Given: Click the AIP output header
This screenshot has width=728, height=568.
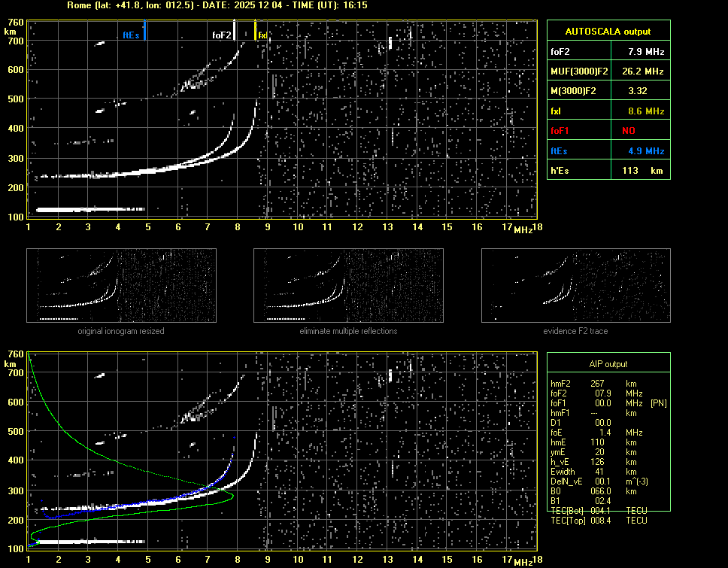Looking at the screenshot, I should click(x=608, y=364).
